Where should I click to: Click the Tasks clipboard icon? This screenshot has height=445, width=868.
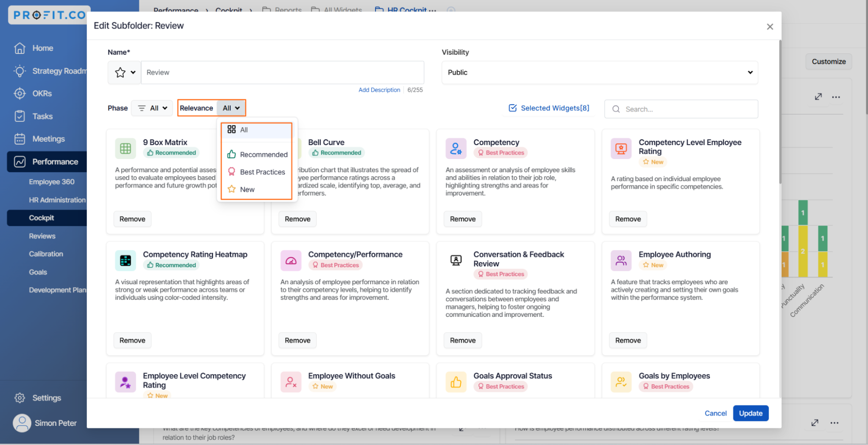coord(20,116)
